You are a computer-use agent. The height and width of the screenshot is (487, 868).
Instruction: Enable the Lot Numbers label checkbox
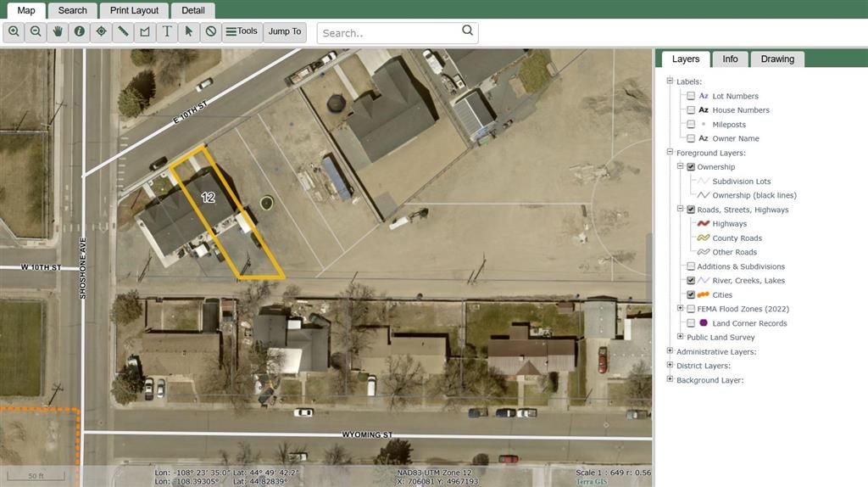click(x=691, y=96)
